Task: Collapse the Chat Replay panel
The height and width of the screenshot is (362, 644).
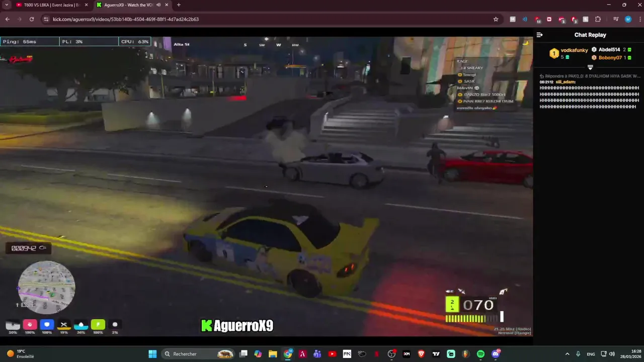Action: [539, 35]
